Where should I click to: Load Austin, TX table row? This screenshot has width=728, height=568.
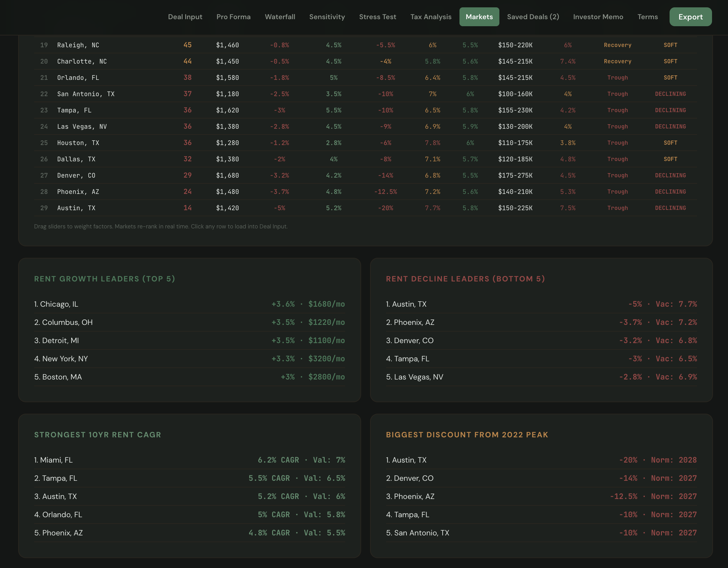click(x=365, y=208)
